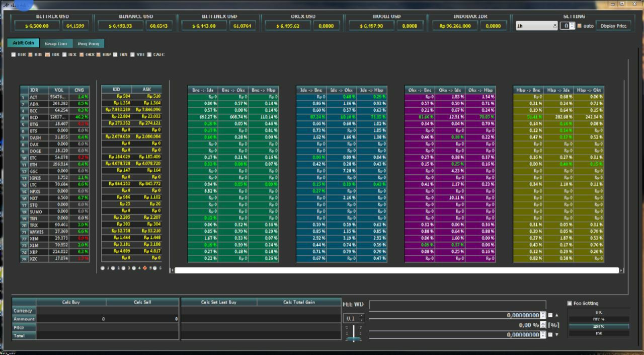Image resolution: width=644 pixels, height=355 pixels.
Task: Click the vertical slider under FEE WD
Action: tap(354, 333)
